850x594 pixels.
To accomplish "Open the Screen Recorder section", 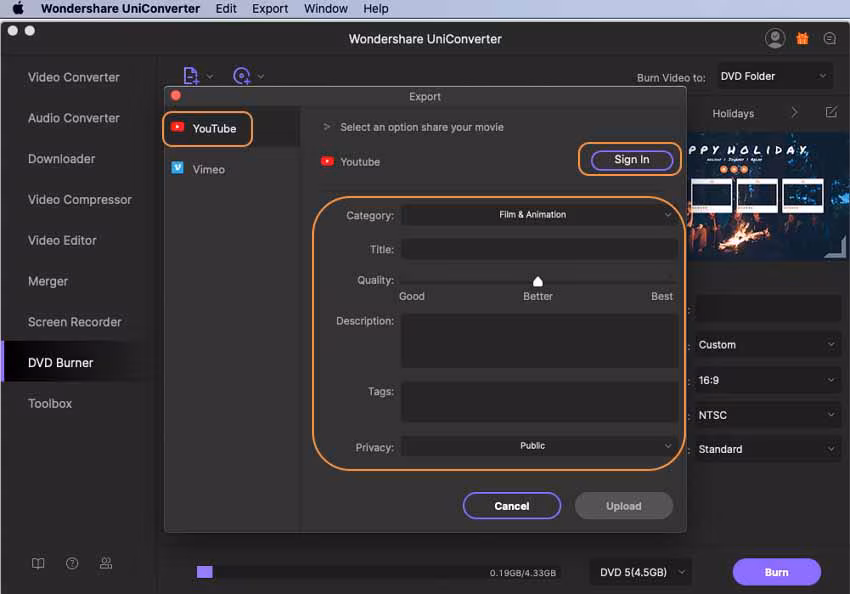I will pyautogui.click(x=74, y=322).
